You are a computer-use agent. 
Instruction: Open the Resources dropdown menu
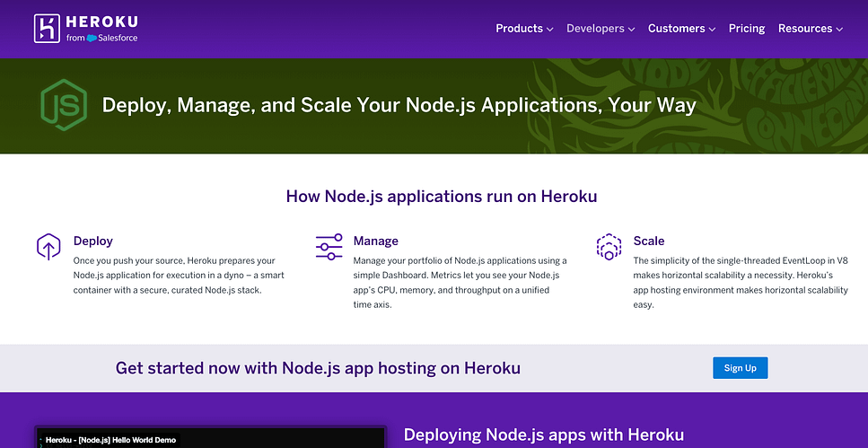[810, 29]
